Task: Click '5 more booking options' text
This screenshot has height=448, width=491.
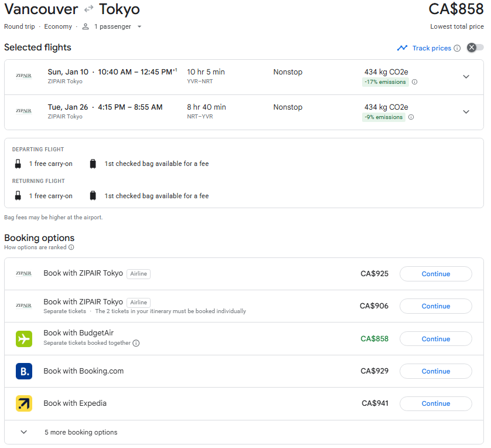Action: (x=81, y=432)
